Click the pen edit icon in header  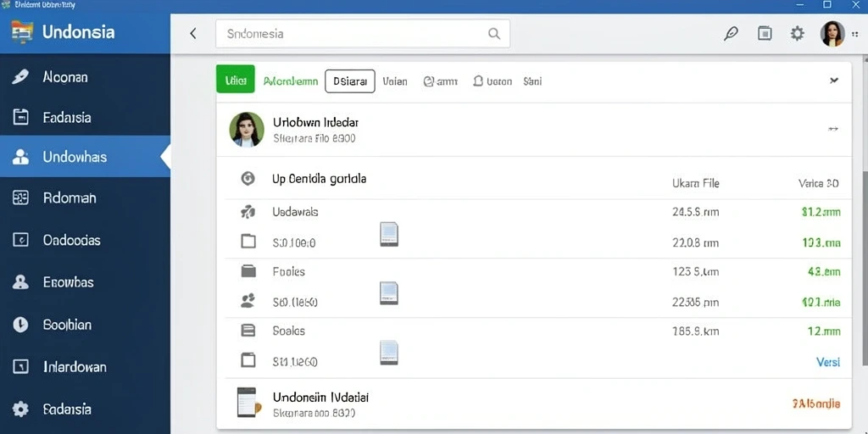(732, 34)
